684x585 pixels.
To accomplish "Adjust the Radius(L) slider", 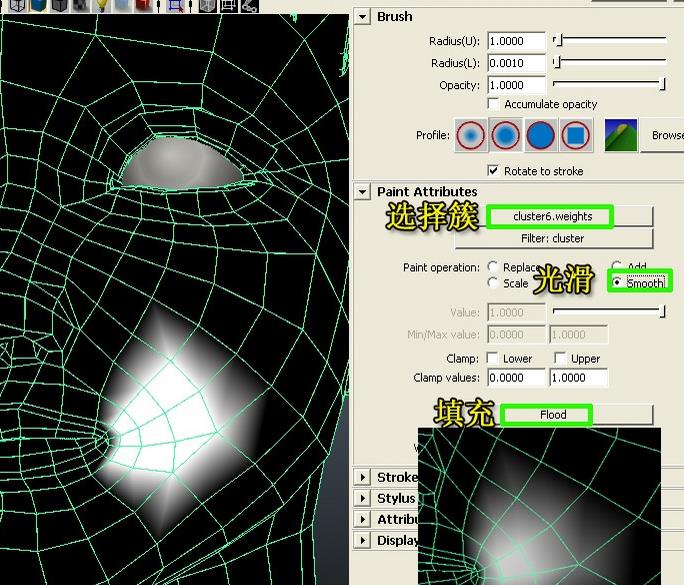I will pyautogui.click(x=609, y=62).
